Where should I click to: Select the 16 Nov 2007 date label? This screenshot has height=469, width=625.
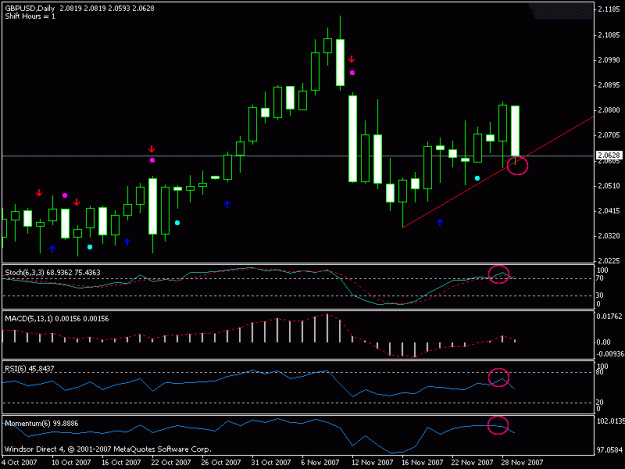(x=422, y=462)
